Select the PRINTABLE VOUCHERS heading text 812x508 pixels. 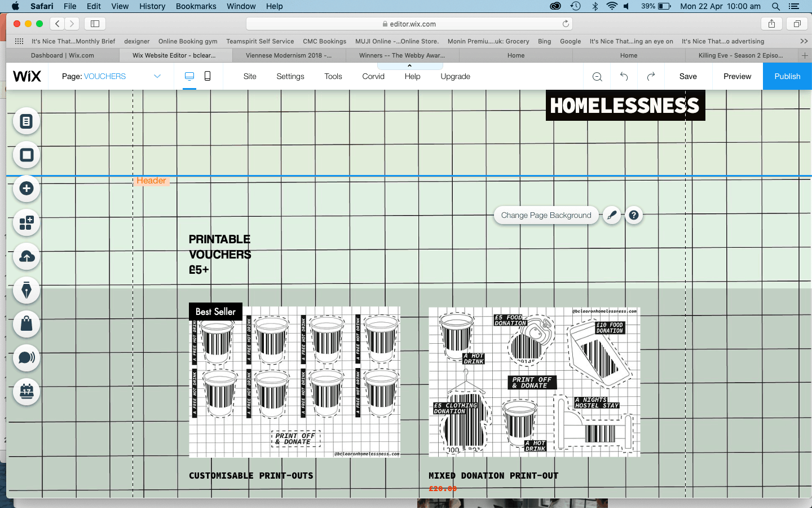pos(220,255)
